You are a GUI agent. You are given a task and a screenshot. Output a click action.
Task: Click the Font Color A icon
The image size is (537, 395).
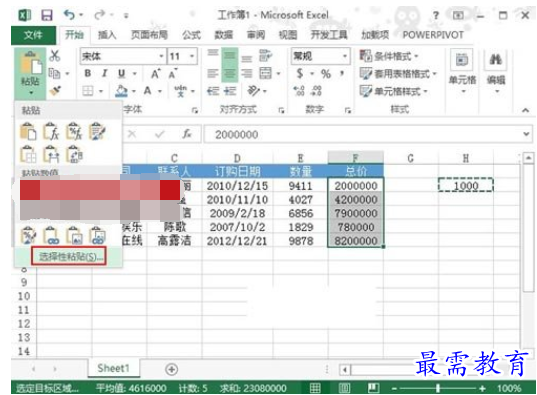[x=148, y=91]
